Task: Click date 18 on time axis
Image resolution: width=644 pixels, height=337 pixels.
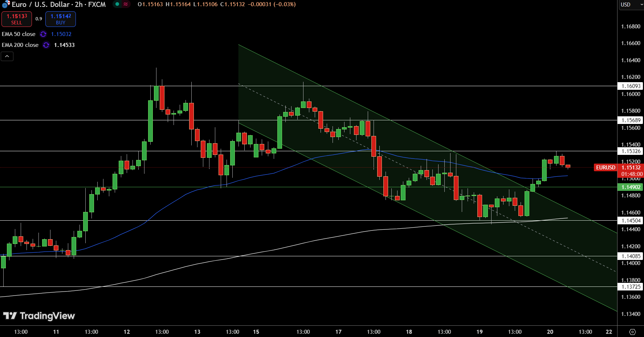Action: tap(409, 332)
